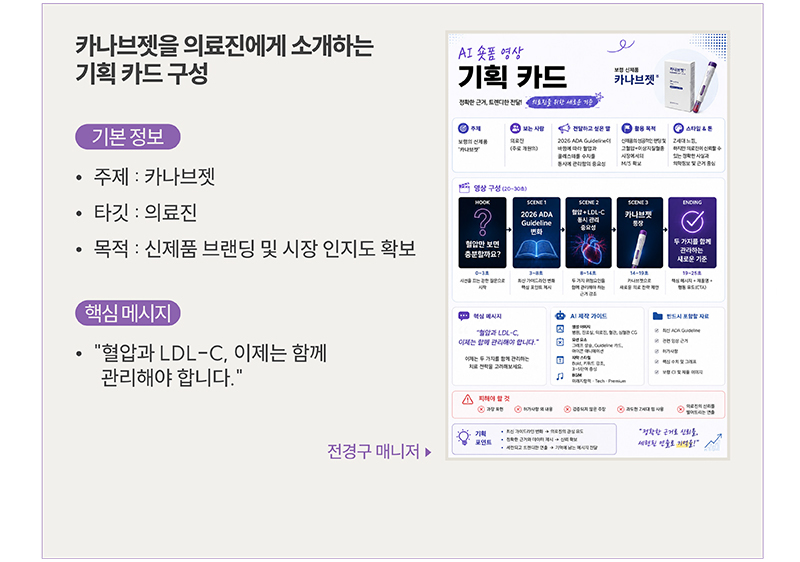Click the rising chart arrow icon
800x562 pixels.
pos(713,442)
